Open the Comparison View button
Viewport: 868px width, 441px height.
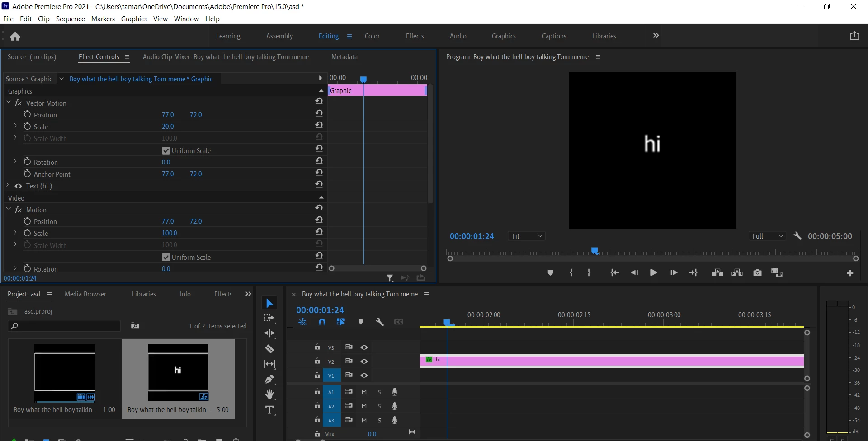777,272
